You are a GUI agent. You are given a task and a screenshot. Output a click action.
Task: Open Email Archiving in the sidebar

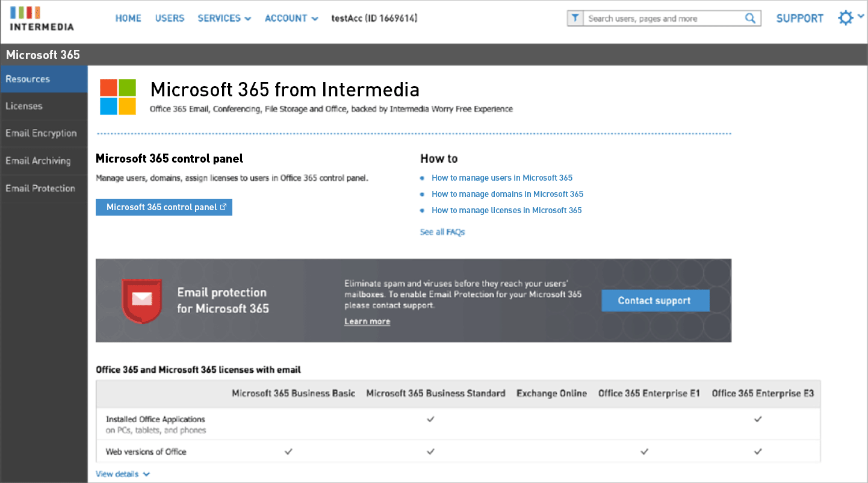pyautogui.click(x=44, y=161)
